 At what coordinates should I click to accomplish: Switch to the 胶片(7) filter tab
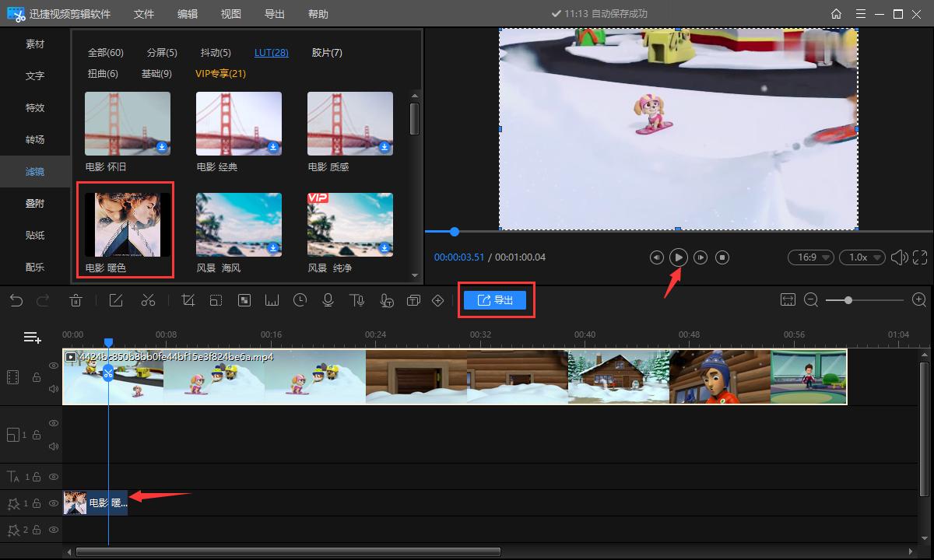pyautogui.click(x=327, y=53)
